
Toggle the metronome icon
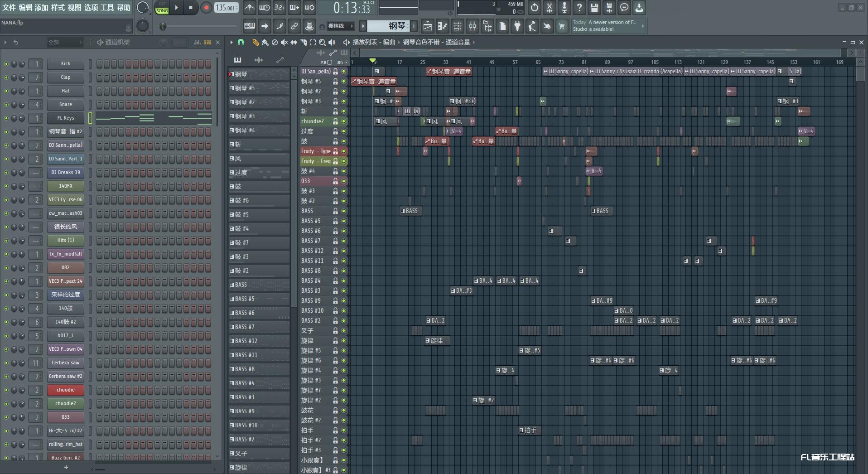tap(249, 8)
